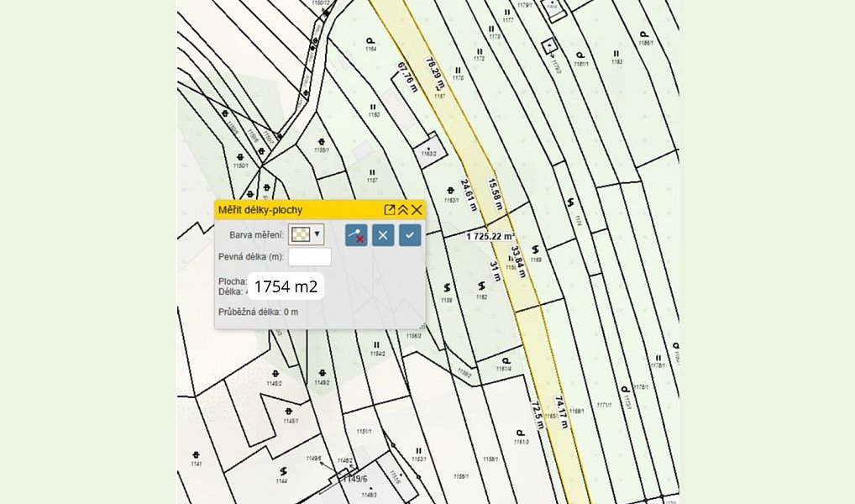Select parcel number 1151/1 on the map

(364, 432)
